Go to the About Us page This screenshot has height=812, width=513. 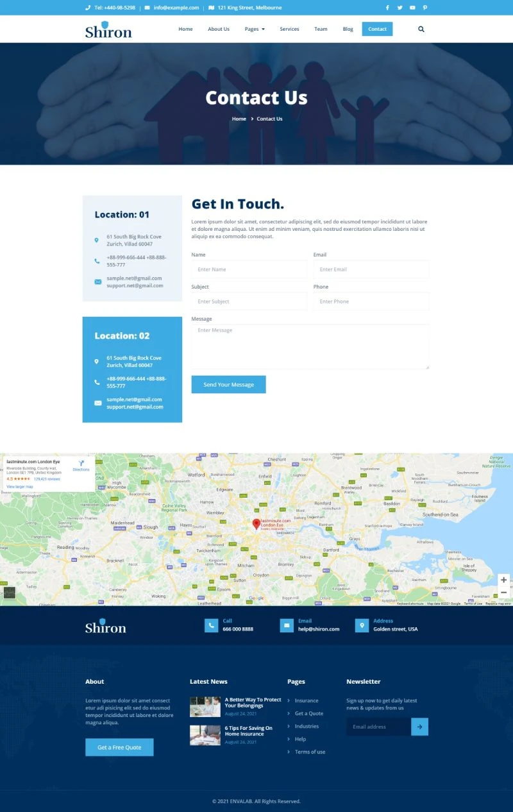coord(218,29)
